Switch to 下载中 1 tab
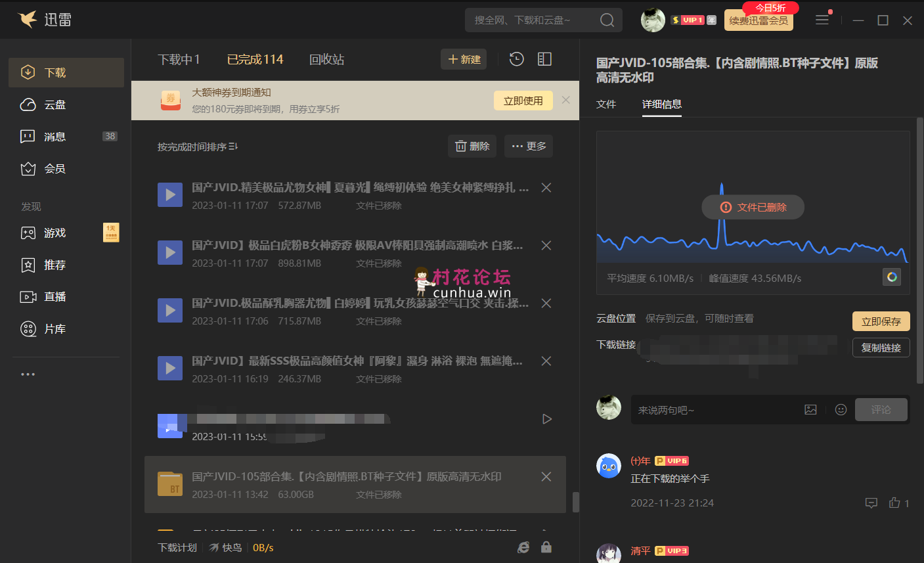The image size is (924, 563). pos(179,59)
